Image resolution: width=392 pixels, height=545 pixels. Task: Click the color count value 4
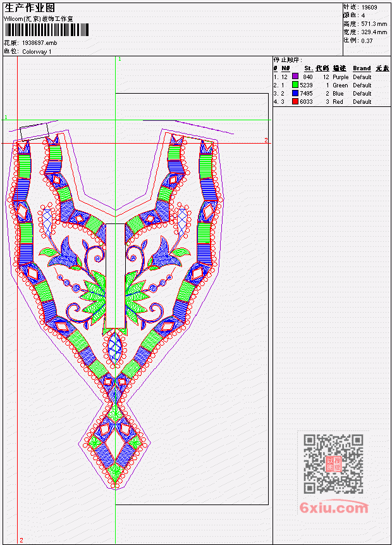[363, 15]
